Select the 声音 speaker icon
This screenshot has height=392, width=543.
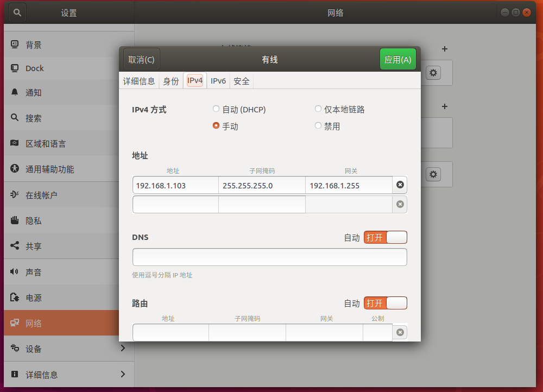[15, 271]
